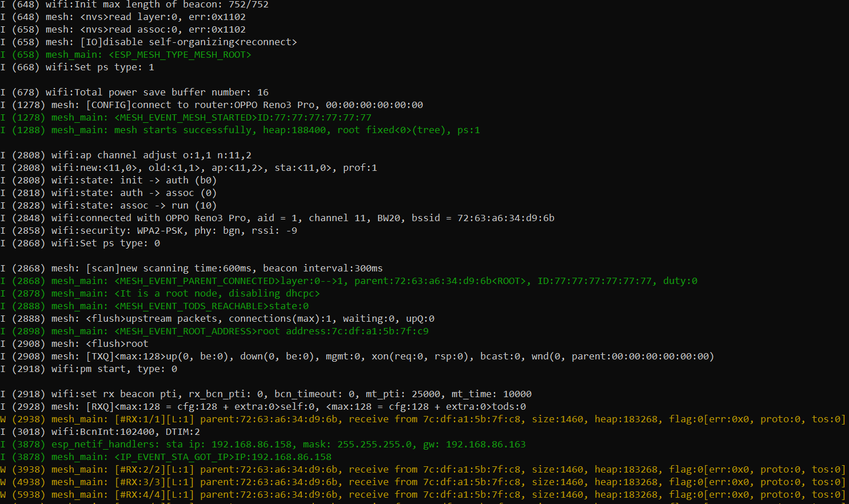Click the 'mesh starts successfully, heap:188400' line
This screenshot has height=504, width=849.
(x=240, y=130)
